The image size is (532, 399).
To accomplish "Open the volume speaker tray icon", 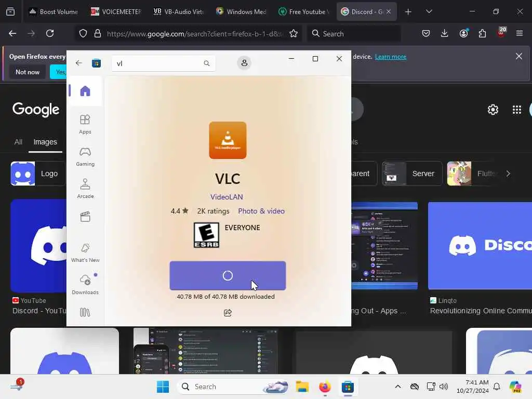I will [x=444, y=387].
